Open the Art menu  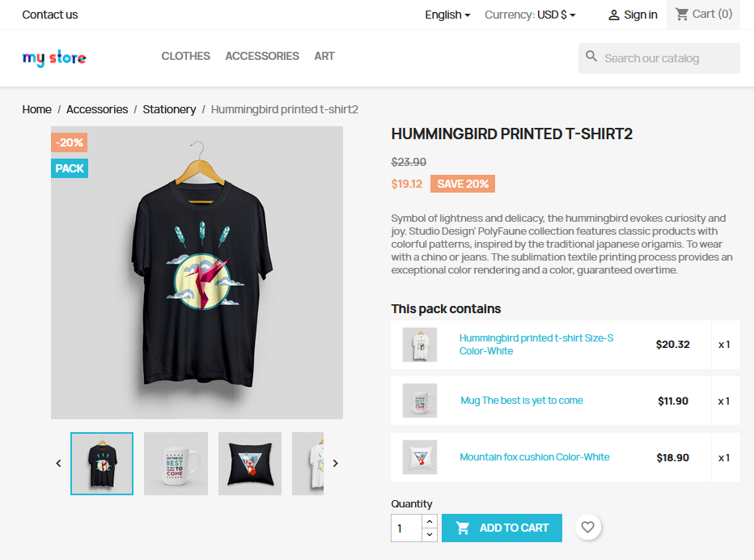coord(324,57)
